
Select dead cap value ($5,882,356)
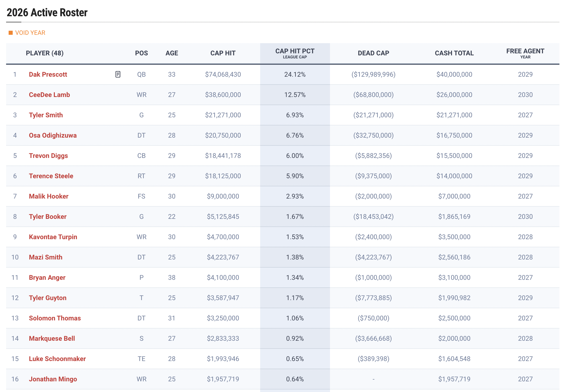[373, 156]
